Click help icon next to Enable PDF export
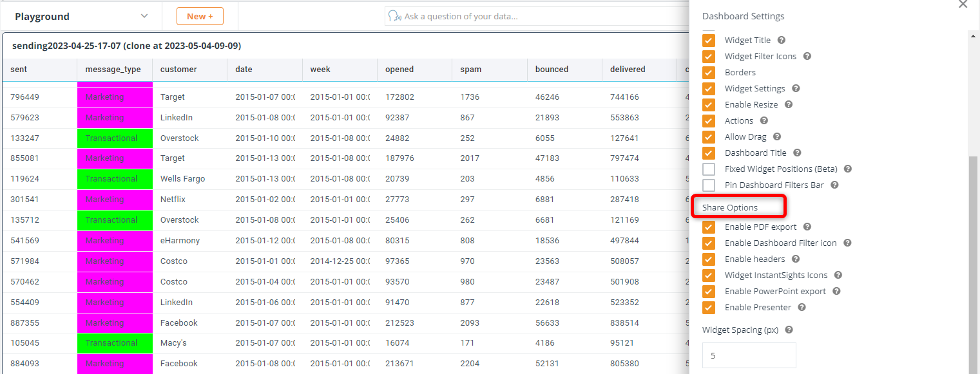This screenshot has width=980, height=374. 807,227
